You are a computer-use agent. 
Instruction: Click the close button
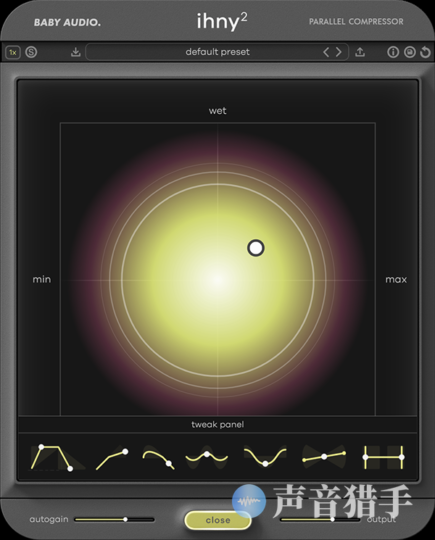[218, 520]
